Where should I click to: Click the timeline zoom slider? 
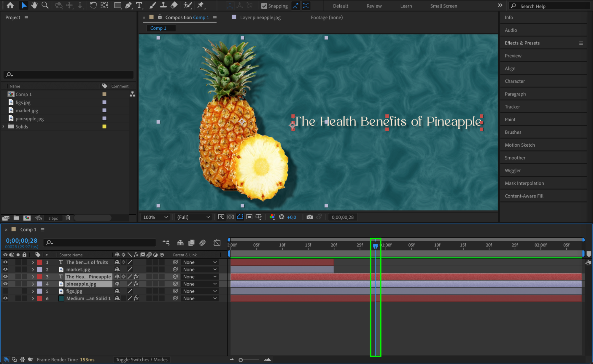coord(241,360)
